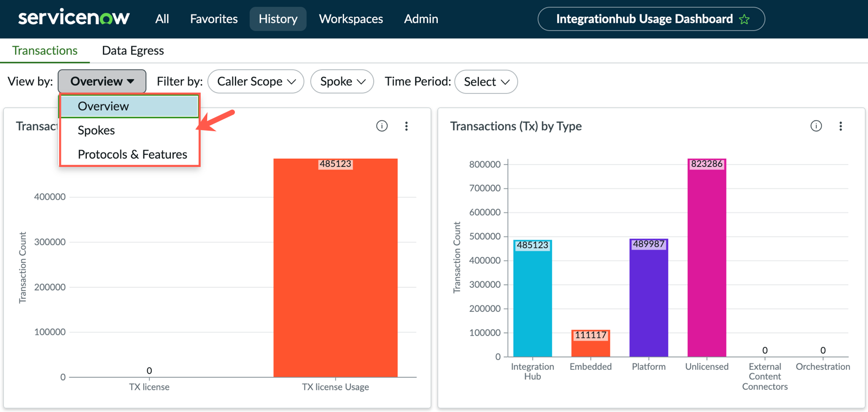Open more options on left Transactions chart
Viewport: 868px width, 412px height.
(406, 126)
